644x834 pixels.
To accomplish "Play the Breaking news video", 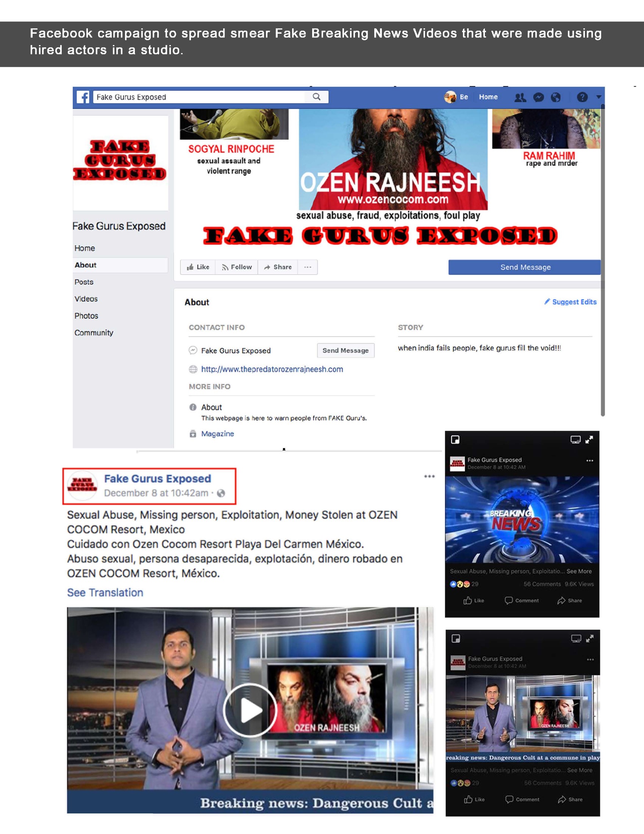I will click(250, 710).
